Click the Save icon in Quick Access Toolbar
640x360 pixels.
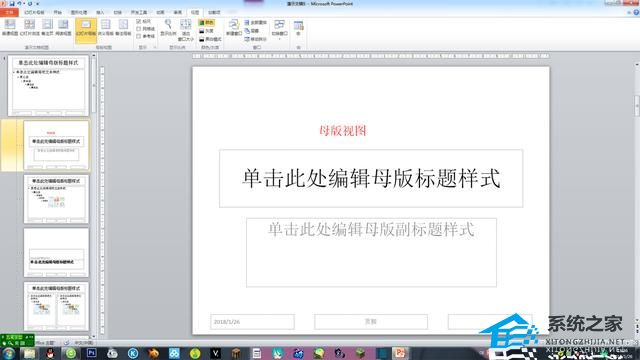tap(12, 3)
